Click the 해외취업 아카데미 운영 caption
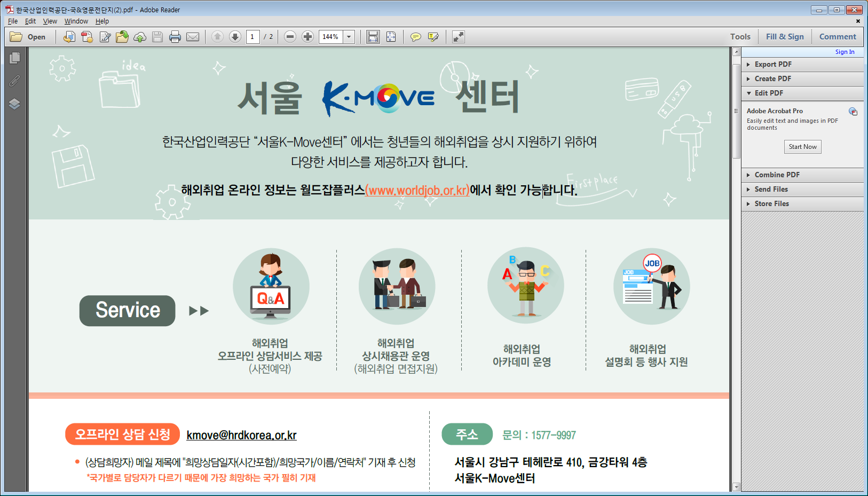Viewport: 868px width, 496px height. click(x=522, y=356)
